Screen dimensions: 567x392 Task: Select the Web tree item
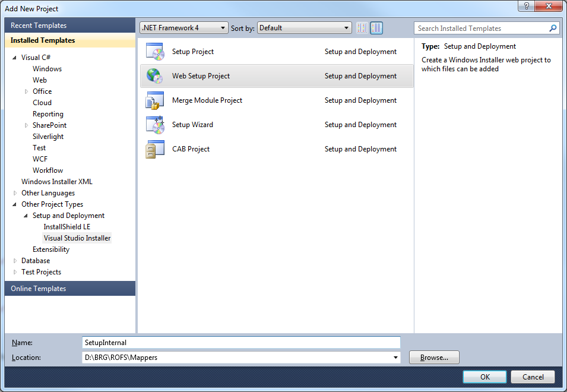pyautogui.click(x=39, y=80)
